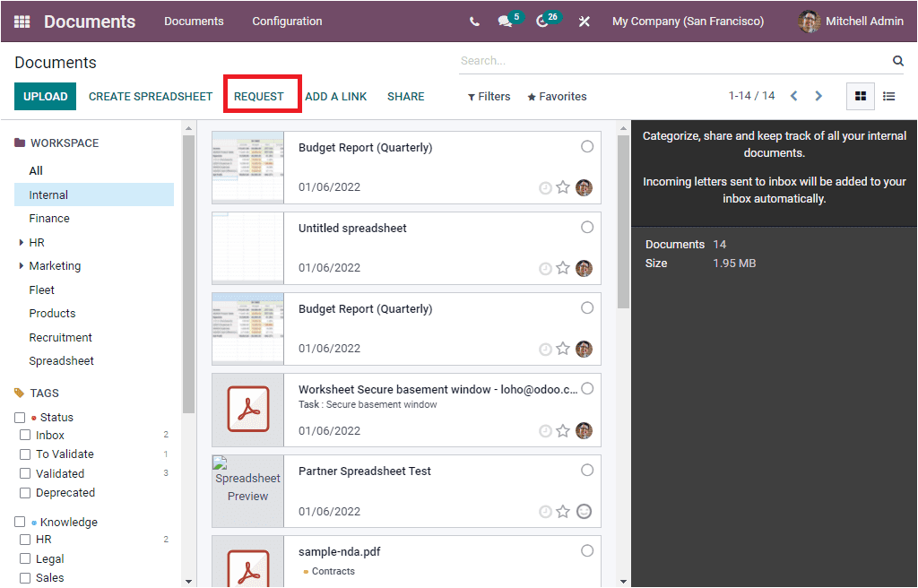Switch to kanban grid view
The width and height of the screenshot is (918, 588).
coord(860,96)
